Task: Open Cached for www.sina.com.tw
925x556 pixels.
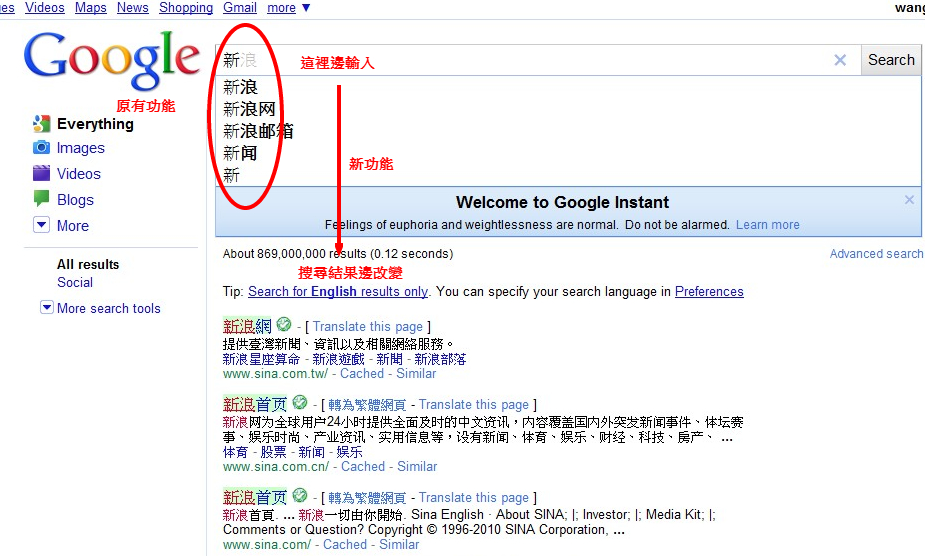Action: tap(362, 374)
